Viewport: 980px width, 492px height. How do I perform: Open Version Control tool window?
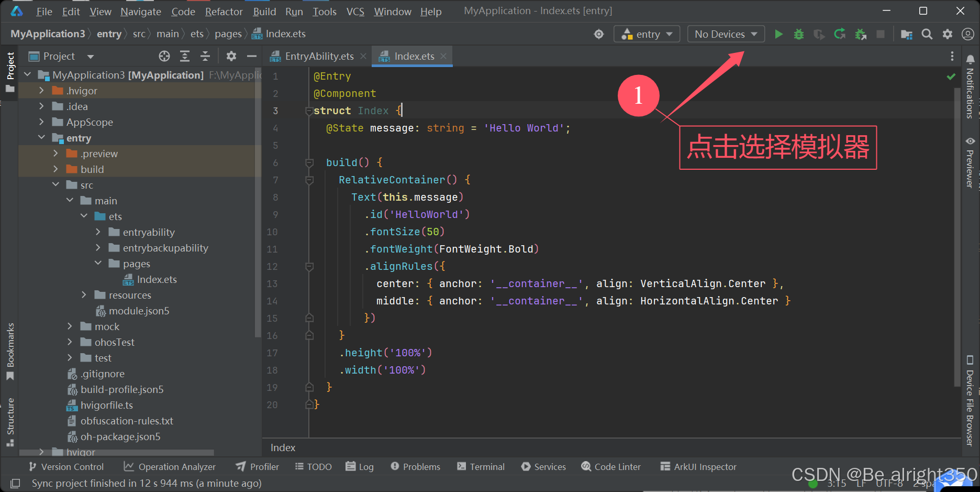[x=66, y=466]
